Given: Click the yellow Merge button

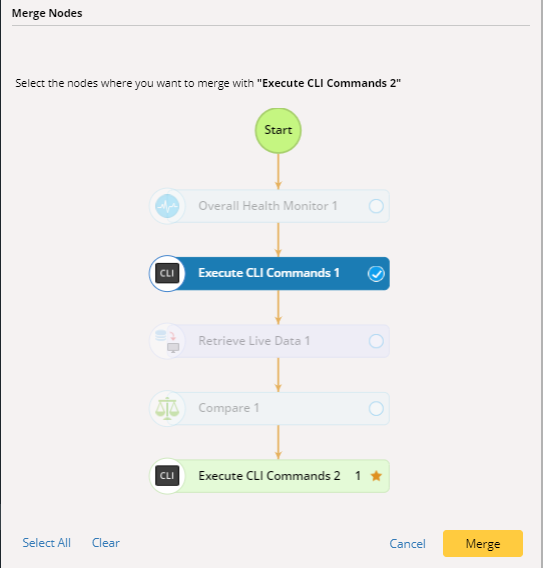Looking at the screenshot, I should (x=483, y=543).
